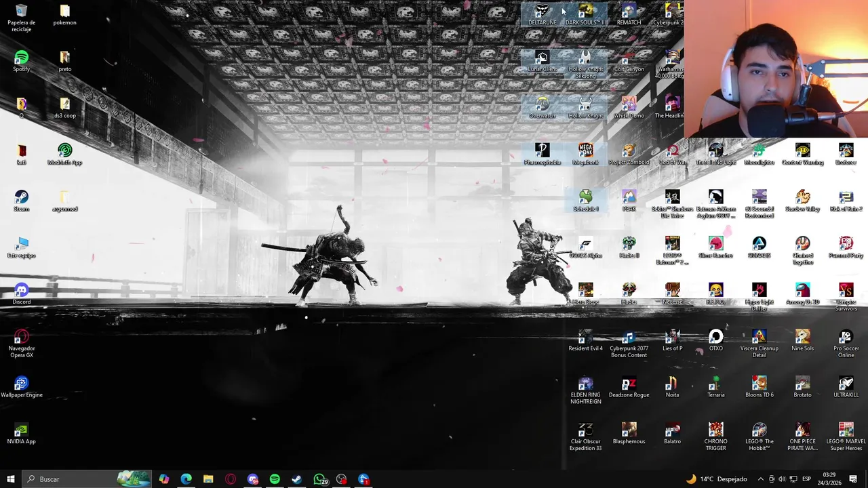The image size is (868, 488).
Task: Open the volume control in system tray
Action: point(782,479)
